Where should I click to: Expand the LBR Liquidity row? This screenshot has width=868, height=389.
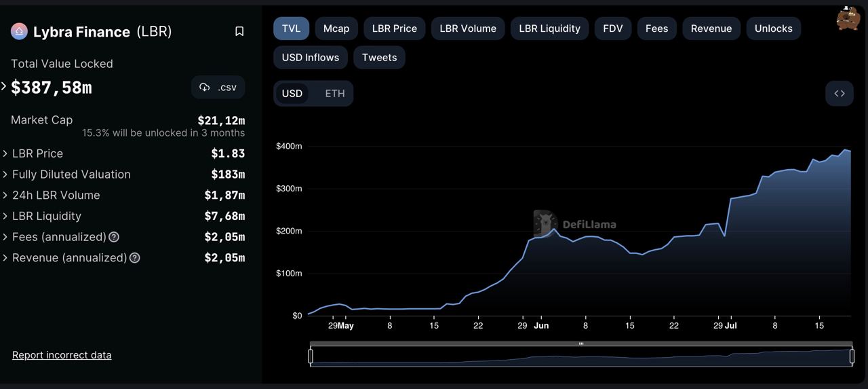point(5,216)
